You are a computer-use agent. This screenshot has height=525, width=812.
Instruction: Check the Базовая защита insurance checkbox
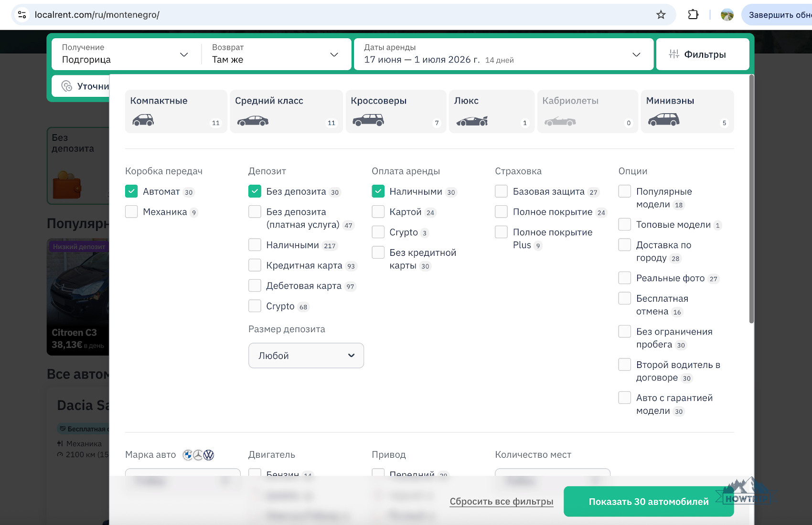click(x=501, y=191)
